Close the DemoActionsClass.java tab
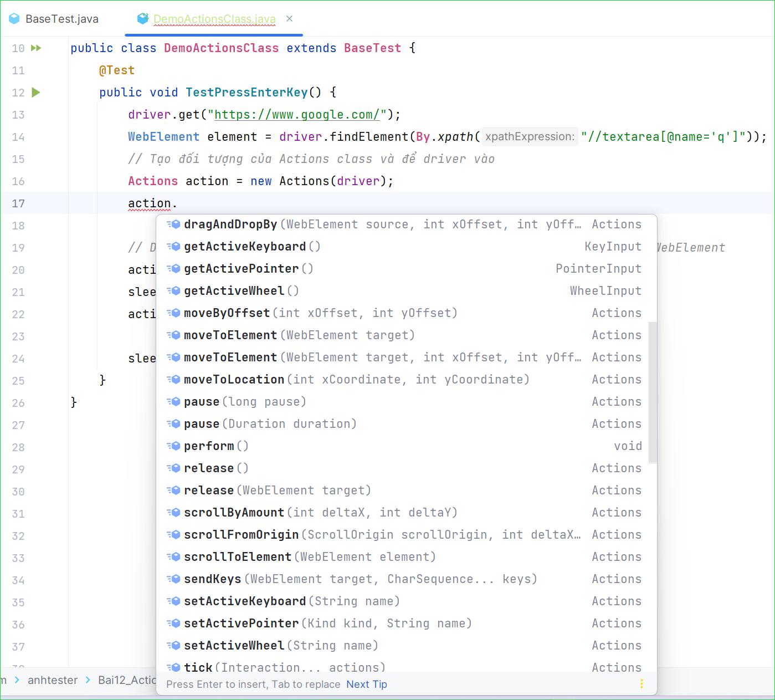This screenshot has height=700, width=775. (x=289, y=19)
